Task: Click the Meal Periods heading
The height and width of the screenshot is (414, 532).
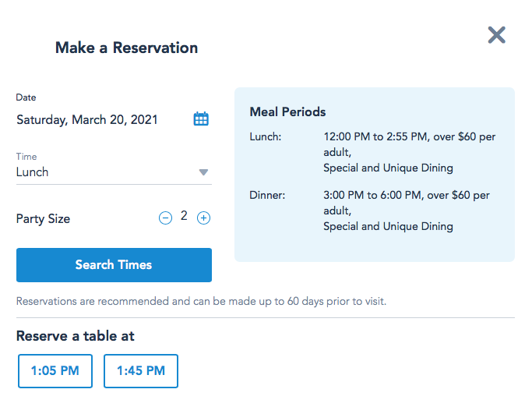Action: pyautogui.click(x=287, y=112)
